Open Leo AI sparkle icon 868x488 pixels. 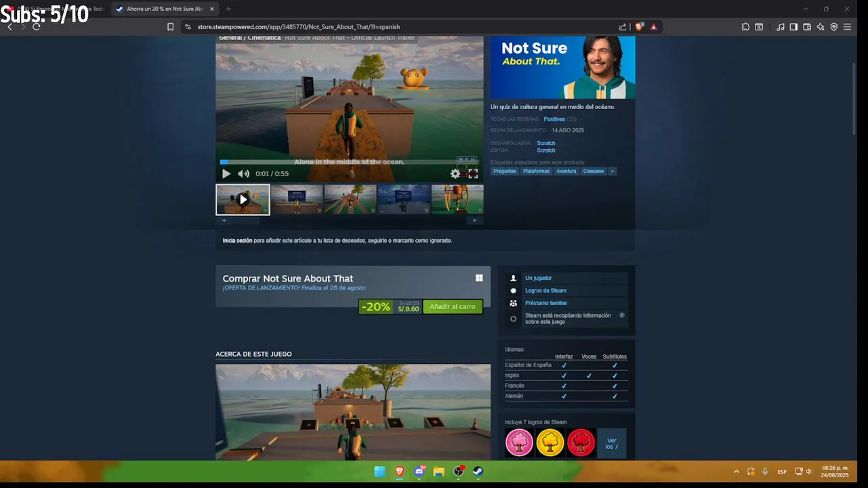click(x=821, y=27)
